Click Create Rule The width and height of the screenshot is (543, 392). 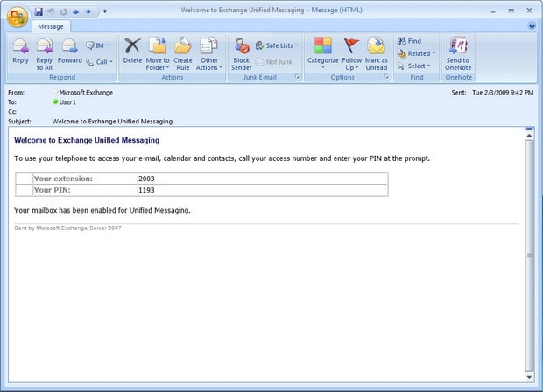[183, 54]
